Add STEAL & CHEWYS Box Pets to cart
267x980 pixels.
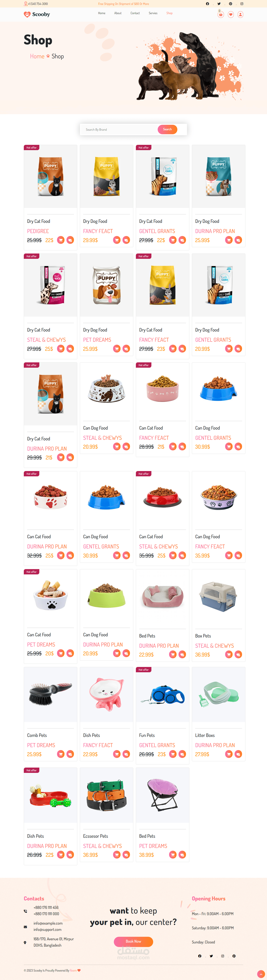click(x=228, y=654)
